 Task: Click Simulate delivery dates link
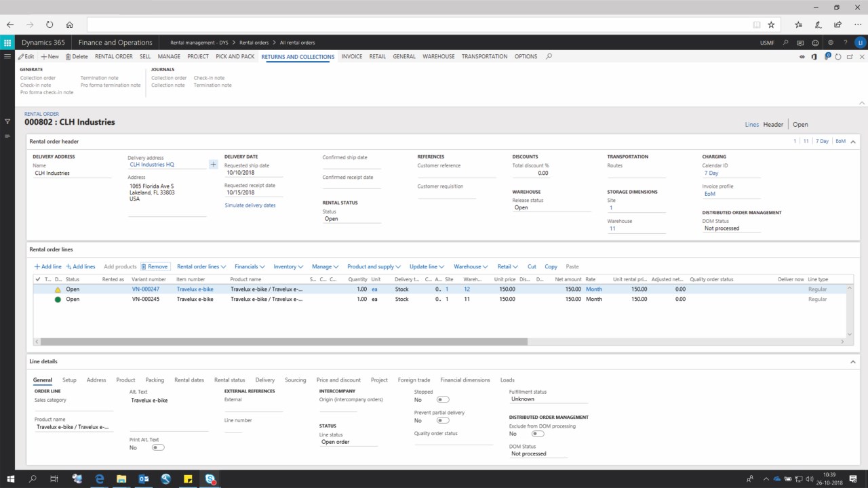point(250,205)
